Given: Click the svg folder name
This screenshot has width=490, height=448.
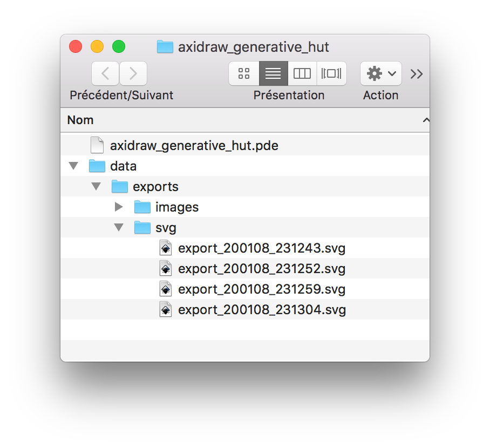Looking at the screenshot, I should click(x=166, y=228).
